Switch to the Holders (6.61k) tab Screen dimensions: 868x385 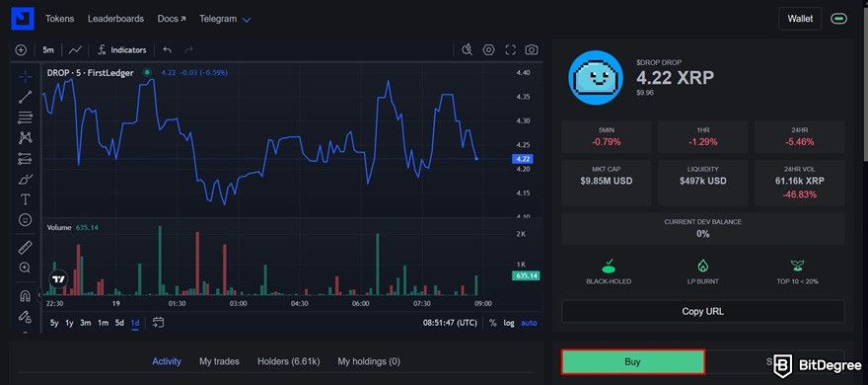tap(288, 361)
